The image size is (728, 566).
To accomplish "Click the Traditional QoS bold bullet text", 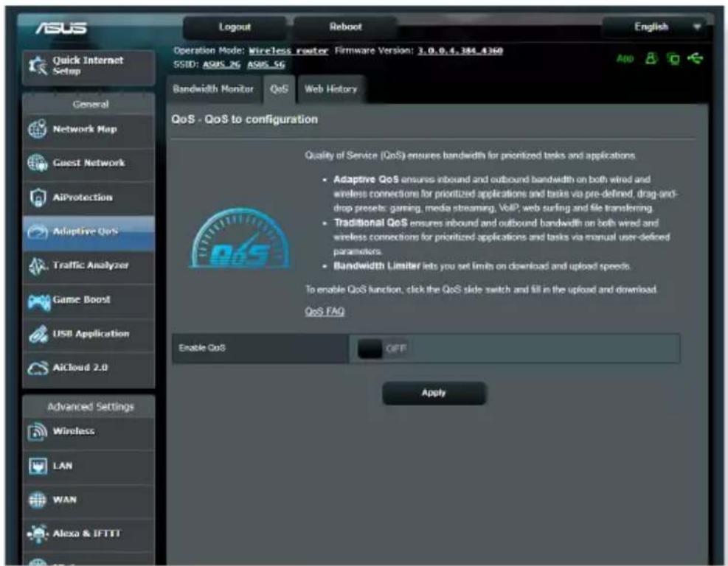I will [370, 223].
